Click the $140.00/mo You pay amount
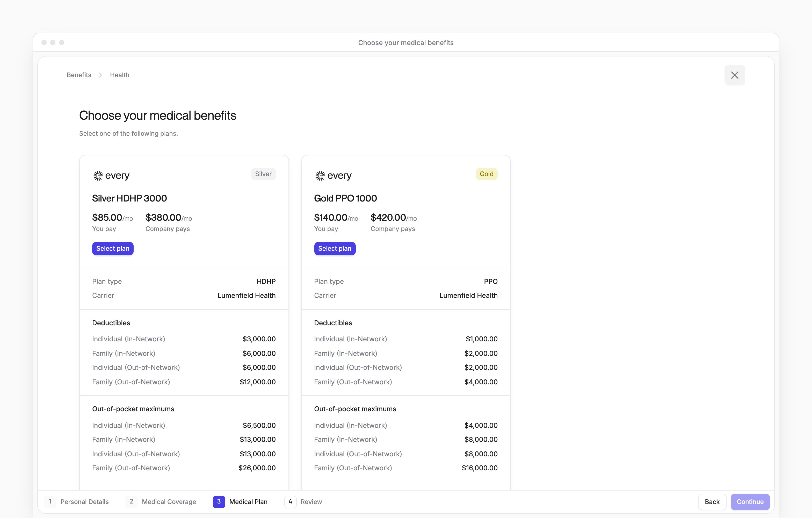 [336, 218]
